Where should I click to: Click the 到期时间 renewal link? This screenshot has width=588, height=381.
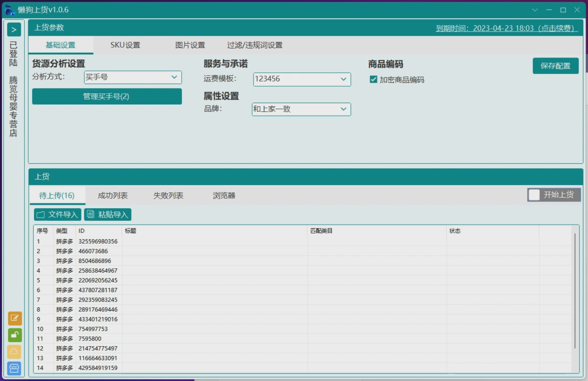click(506, 28)
